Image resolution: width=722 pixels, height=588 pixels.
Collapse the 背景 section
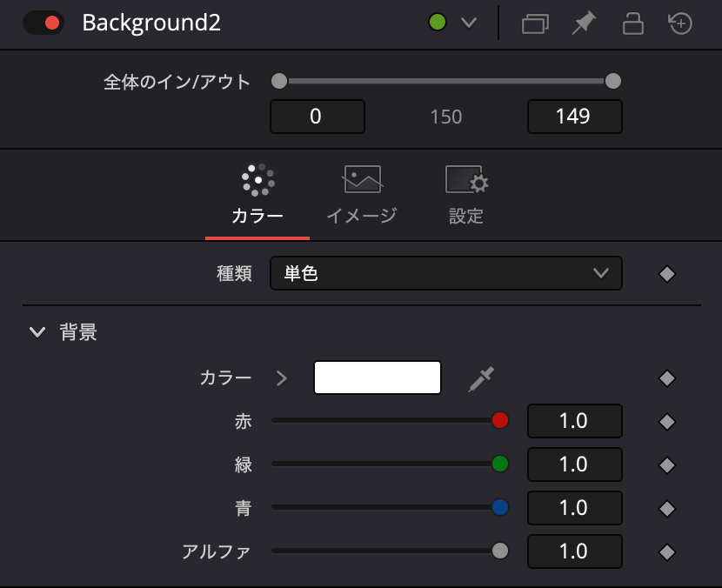pyautogui.click(x=36, y=331)
